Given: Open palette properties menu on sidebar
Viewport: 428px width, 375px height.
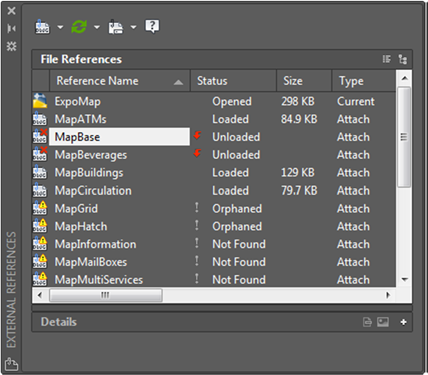Looking at the screenshot, I should (x=11, y=46).
